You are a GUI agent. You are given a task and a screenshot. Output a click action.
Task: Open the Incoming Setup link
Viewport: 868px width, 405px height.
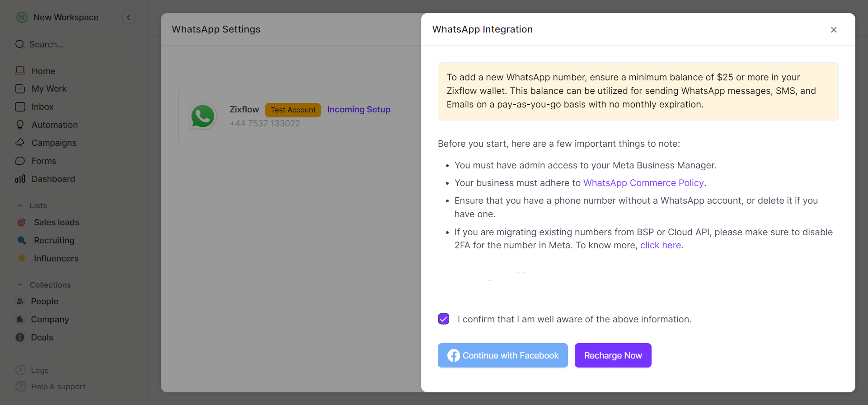[x=359, y=110]
